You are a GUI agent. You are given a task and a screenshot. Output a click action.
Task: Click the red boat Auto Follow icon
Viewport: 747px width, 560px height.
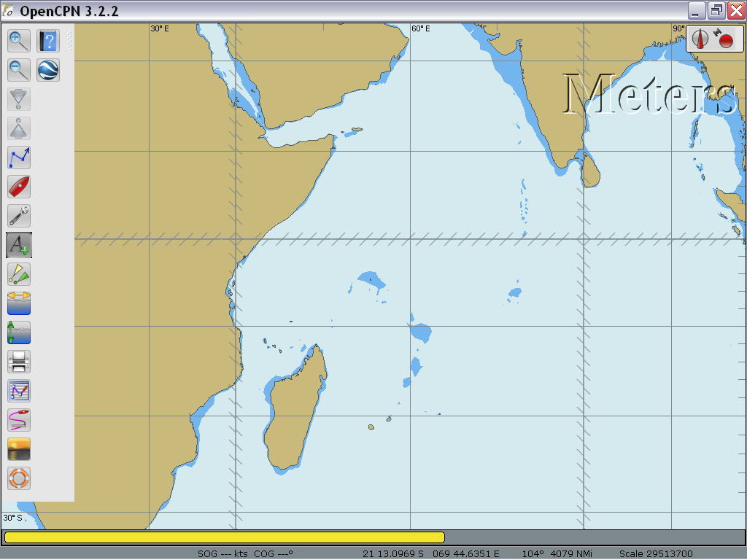19,187
